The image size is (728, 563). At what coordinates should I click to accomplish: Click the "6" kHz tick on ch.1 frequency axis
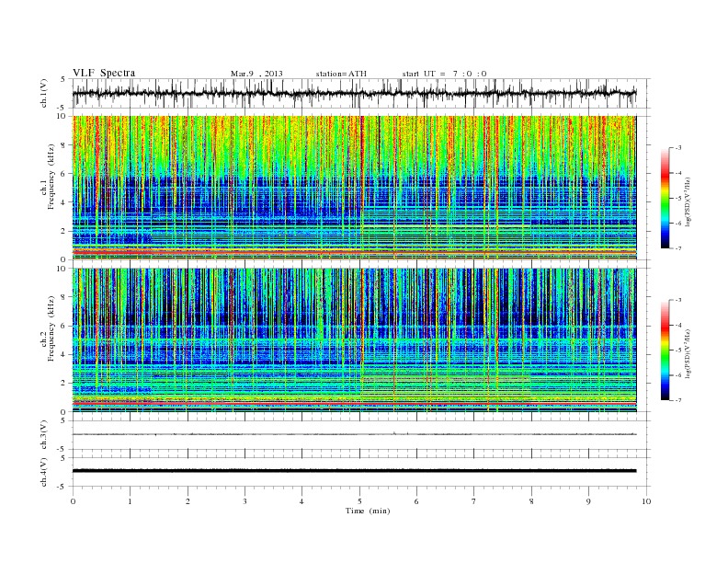[x=64, y=174]
